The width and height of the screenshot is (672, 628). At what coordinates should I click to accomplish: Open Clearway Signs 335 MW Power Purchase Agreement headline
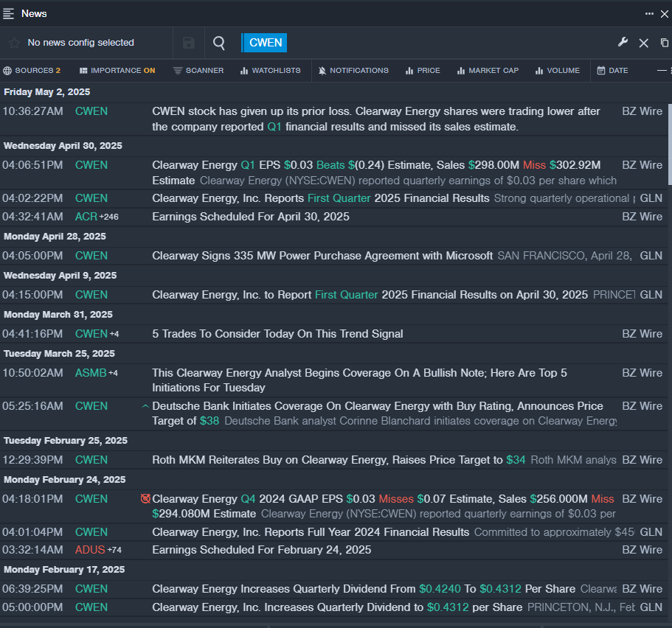[x=322, y=256]
